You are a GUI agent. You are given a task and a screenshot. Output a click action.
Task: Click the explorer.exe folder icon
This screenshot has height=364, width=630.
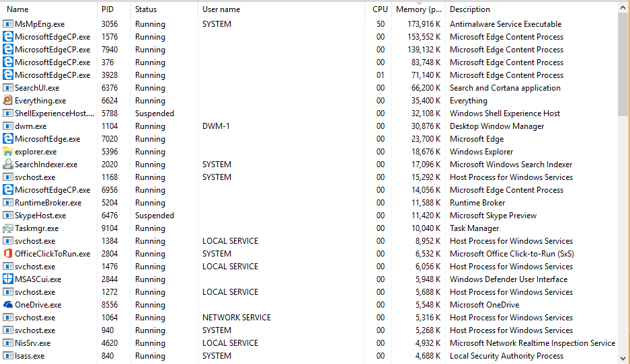(x=7, y=152)
